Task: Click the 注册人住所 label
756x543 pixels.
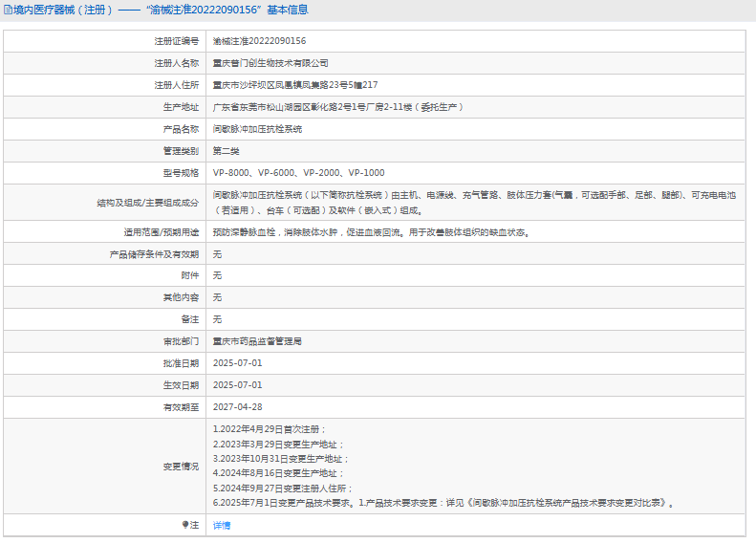Action: click(177, 85)
